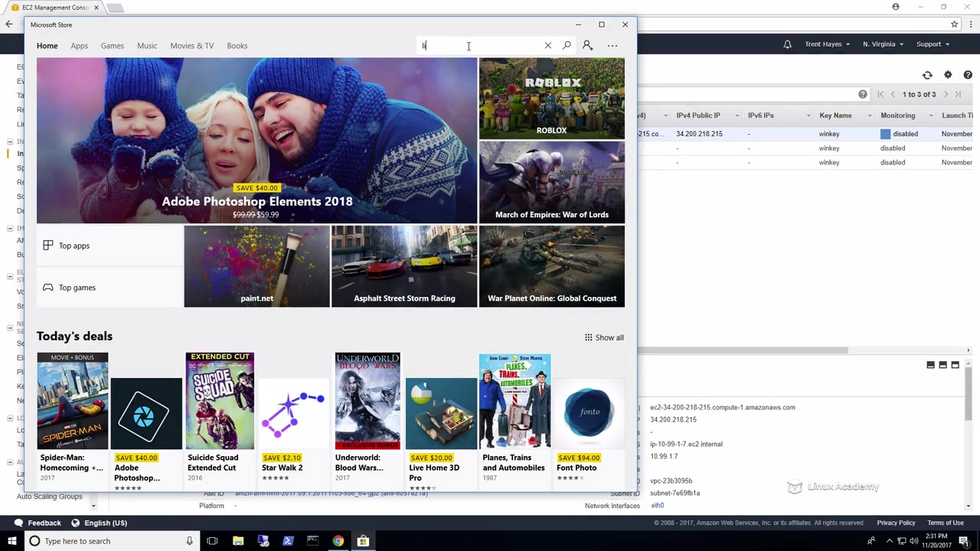Screen dimensions: 980x551
Task: Open the Top apps list
Action: tap(74, 246)
